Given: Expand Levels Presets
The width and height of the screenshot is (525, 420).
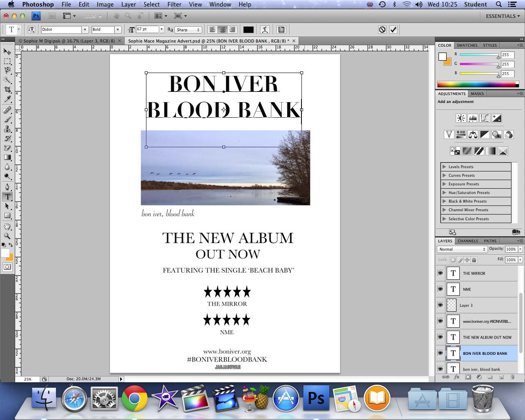Looking at the screenshot, I should tap(444, 167).
